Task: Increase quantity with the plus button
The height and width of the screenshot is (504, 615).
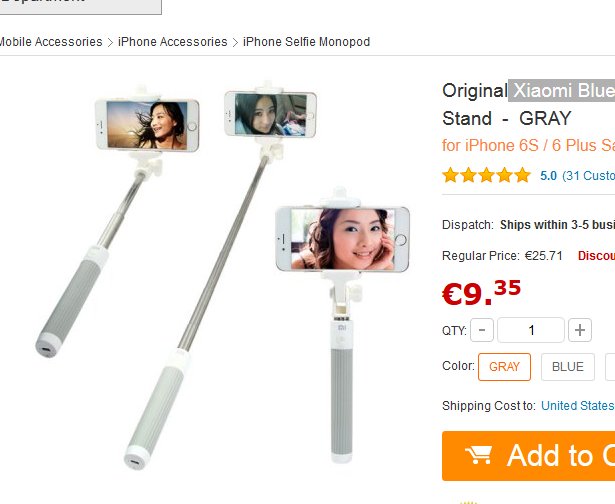Action: tap(580, 330)
